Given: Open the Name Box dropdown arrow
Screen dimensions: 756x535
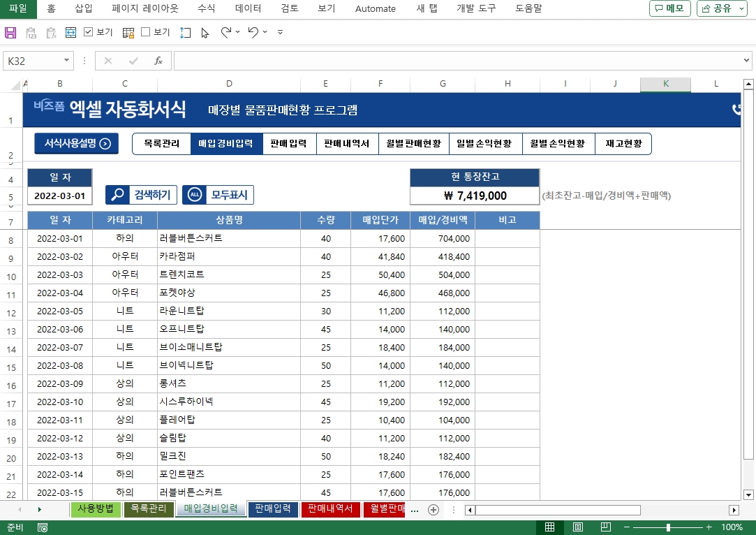Looking at the screenshot, I should pos(67,61).
